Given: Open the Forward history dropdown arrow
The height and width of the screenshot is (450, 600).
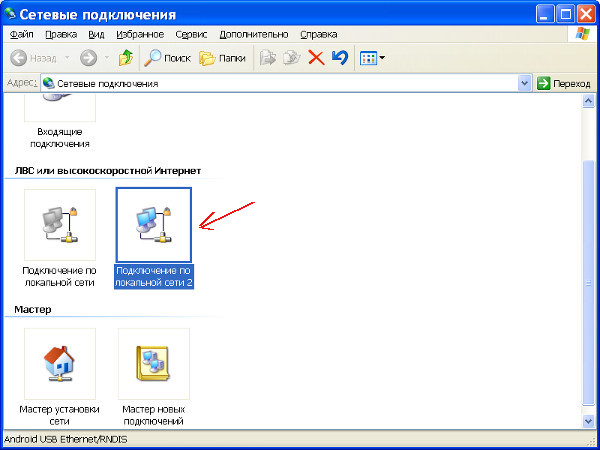Looking at the screenshot, I should (107, 58).
